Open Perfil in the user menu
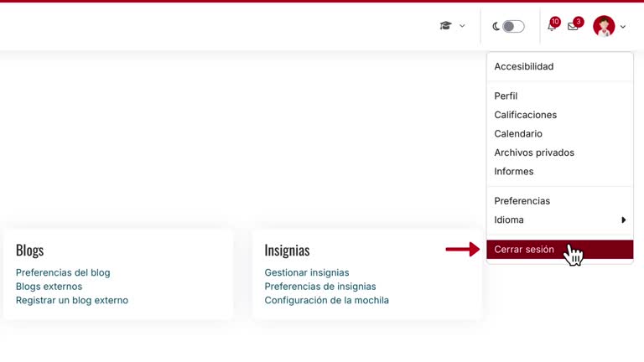The height and width of the screenshot is (362, 644). click(x=506, y=96)
